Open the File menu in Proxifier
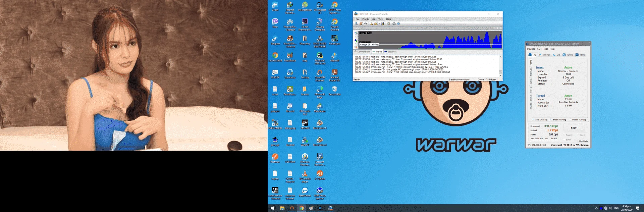The height and width of the screenshot is (212, 644). (x=358, y=19)
